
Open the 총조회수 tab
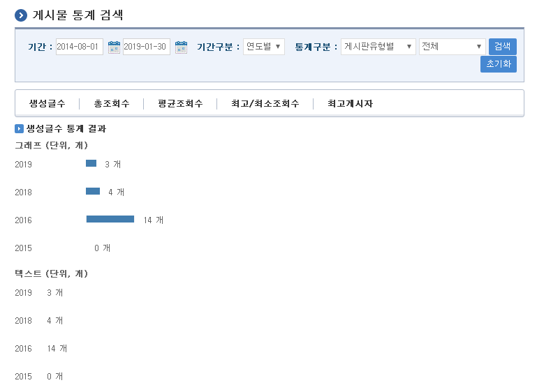[x=112, y=103]
